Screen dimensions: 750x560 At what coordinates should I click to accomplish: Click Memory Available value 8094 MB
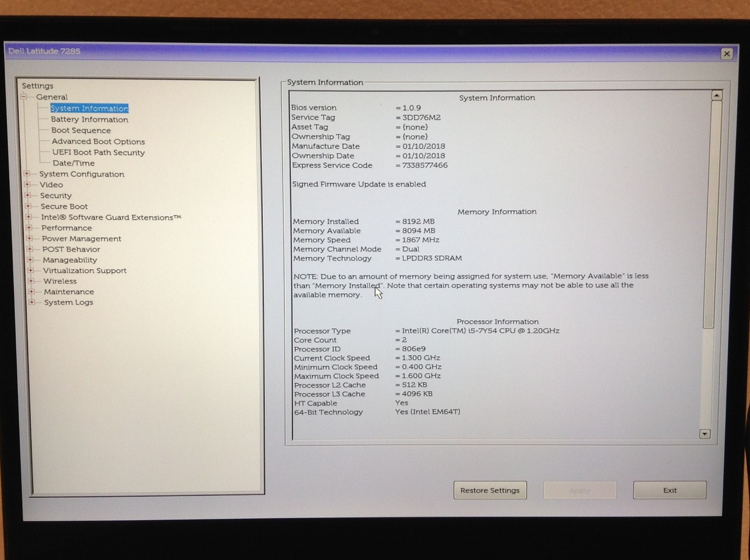tap(419, 231)
